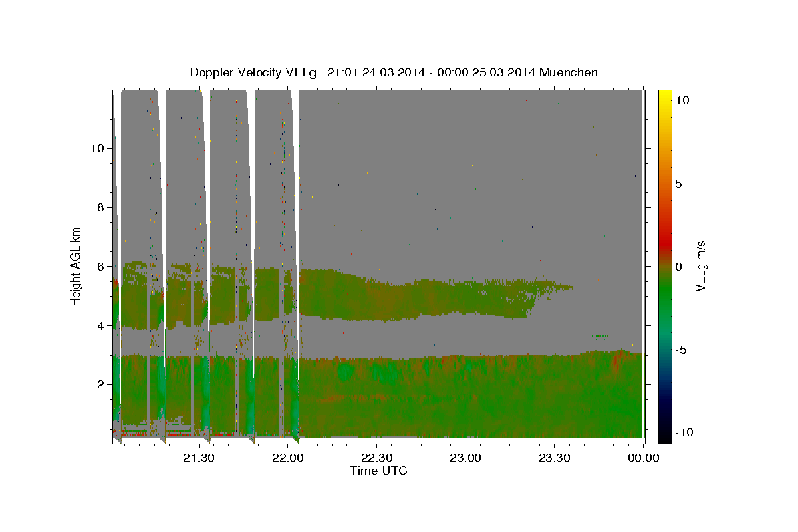Click the top colorbar label 10
Image resolution: width=798 pixels, height=532 pixels.
tap(682, 100)
